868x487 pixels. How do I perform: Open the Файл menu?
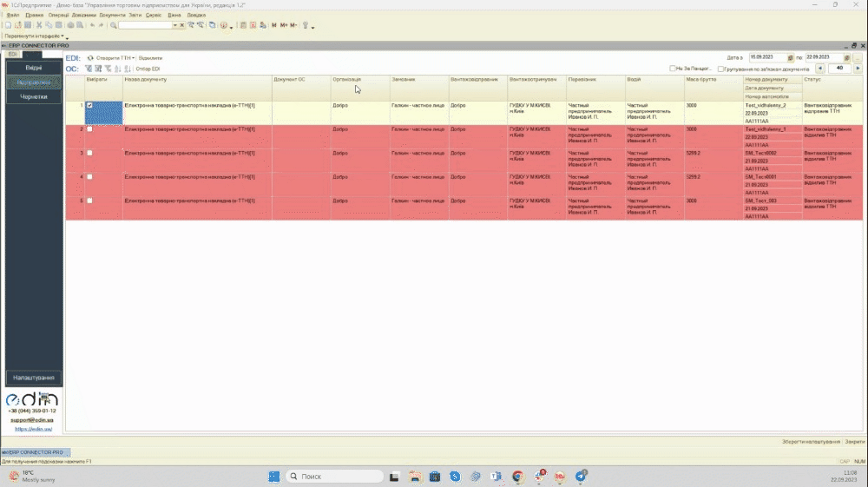[x=13, y=15]
